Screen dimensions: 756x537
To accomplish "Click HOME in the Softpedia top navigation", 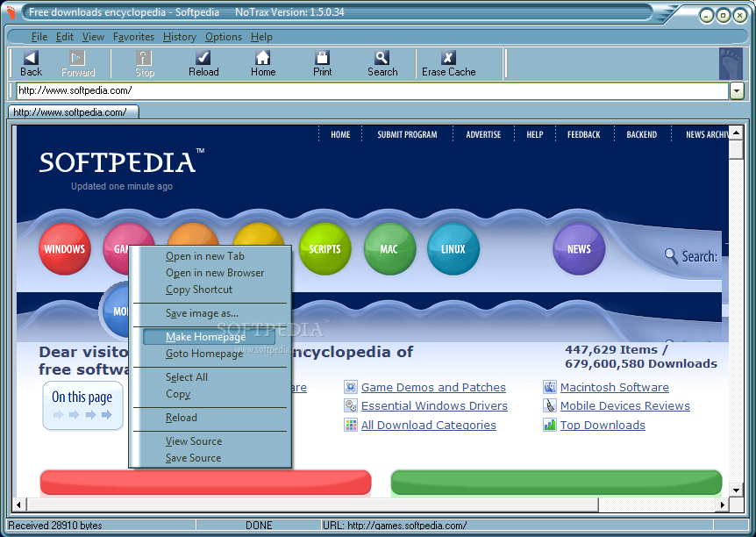I will pyautogui.click(x=340, y=134).
